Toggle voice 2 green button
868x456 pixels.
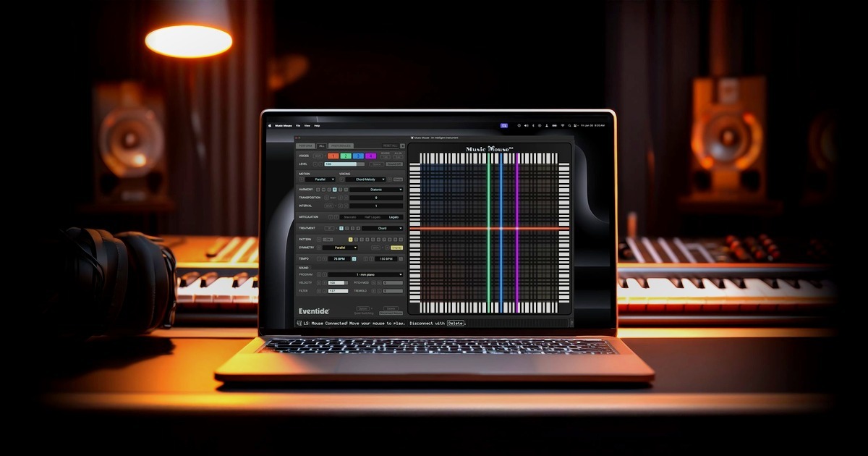[346, 156]
